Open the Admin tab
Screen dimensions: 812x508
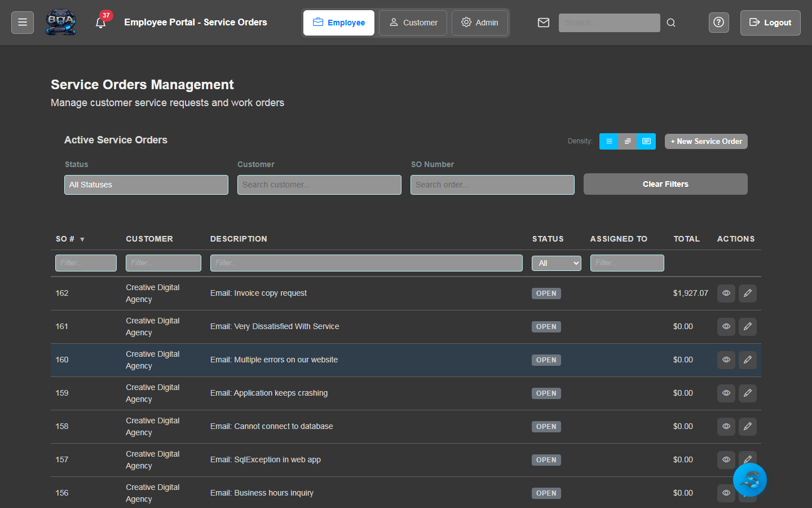coord(480,23)
